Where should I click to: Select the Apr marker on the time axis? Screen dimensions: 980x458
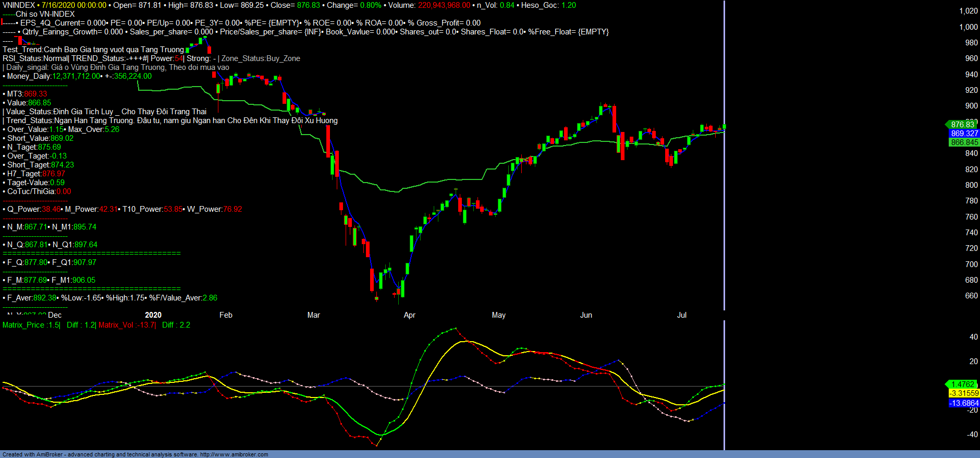(x=409, y=315)
